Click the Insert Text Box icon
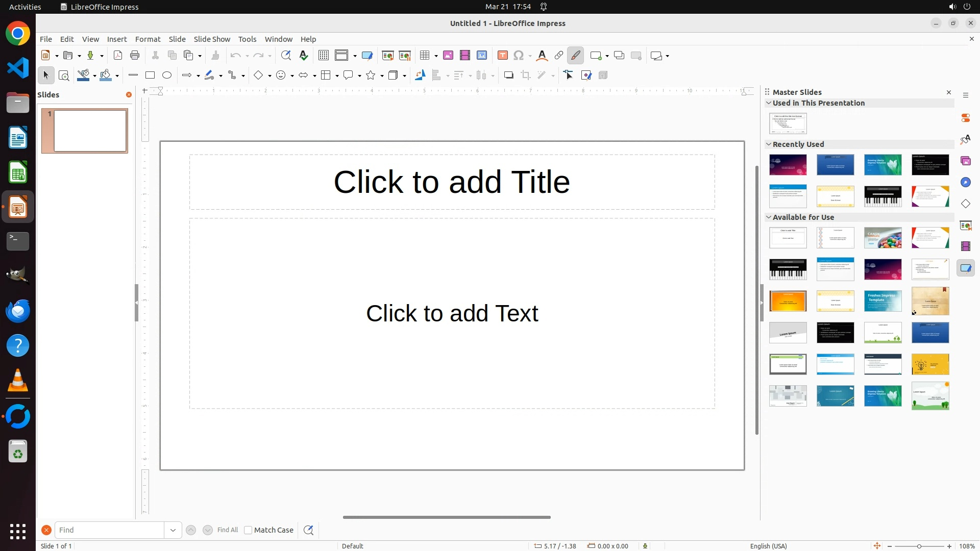Viewport: 980px width, 551px height. pos(503,56)
